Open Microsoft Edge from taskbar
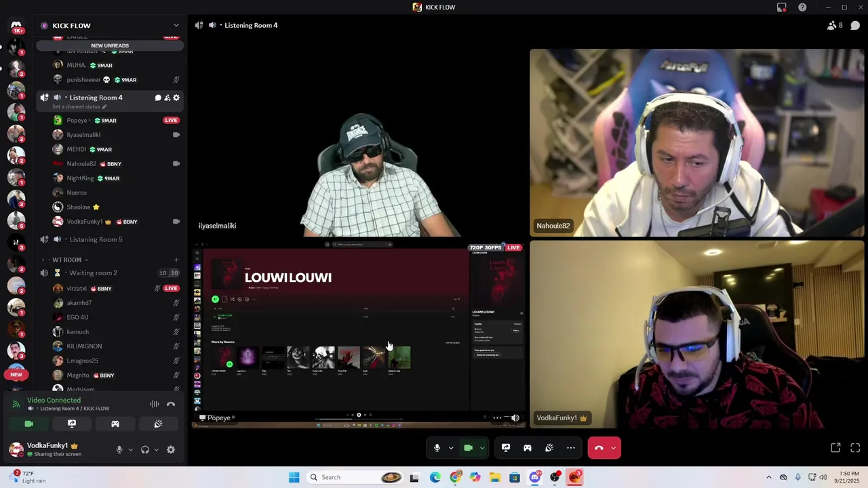This screenshot has height=488, width=868. point(435,477)
